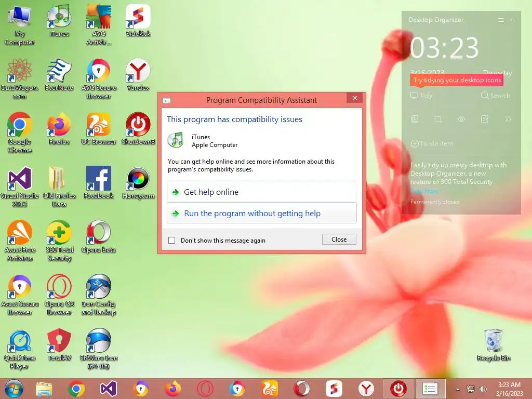Click the layout icon in Desktop Organizer toolbar
This screenshot has width=532, height=399.
tap(415, 119)
